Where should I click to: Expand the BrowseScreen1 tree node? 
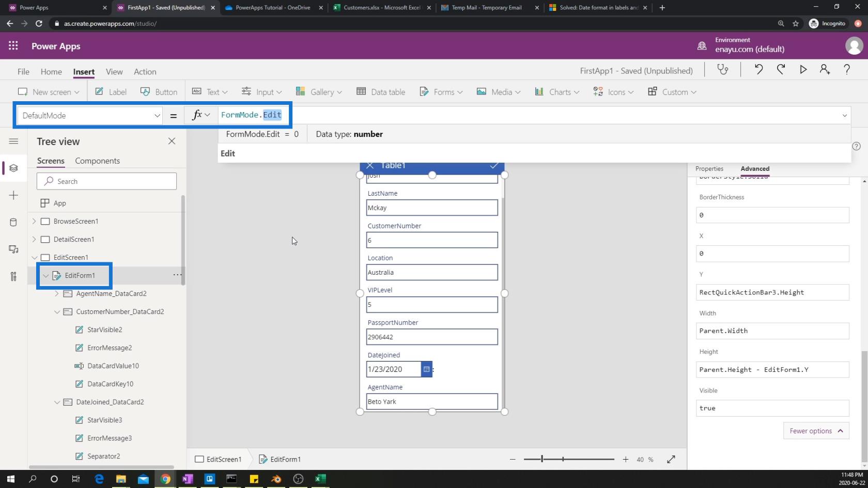click(x=34, y=221)
